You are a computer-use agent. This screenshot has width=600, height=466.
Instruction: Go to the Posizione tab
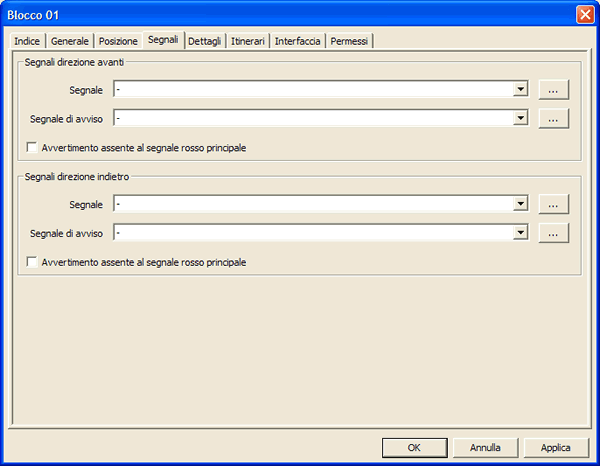pos(118,41)
